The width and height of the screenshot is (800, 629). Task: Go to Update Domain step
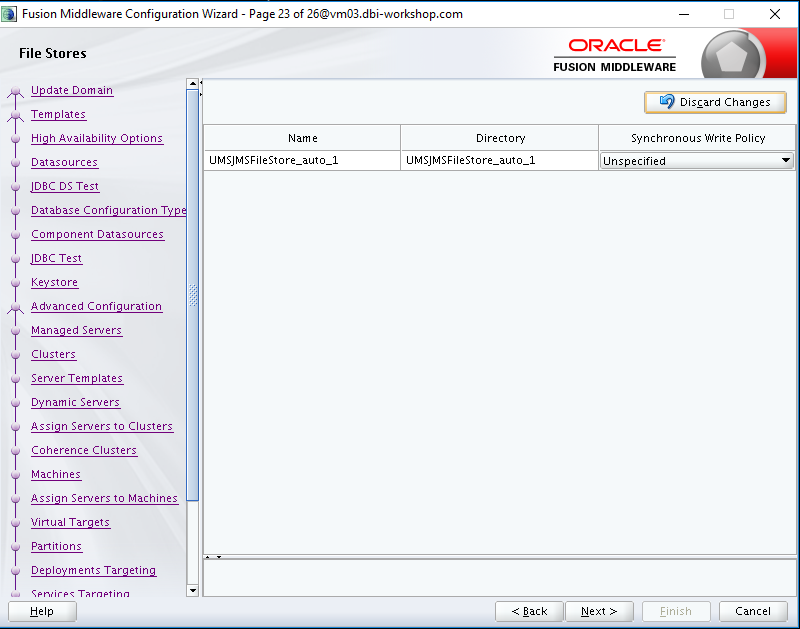[x=72, y=90]
